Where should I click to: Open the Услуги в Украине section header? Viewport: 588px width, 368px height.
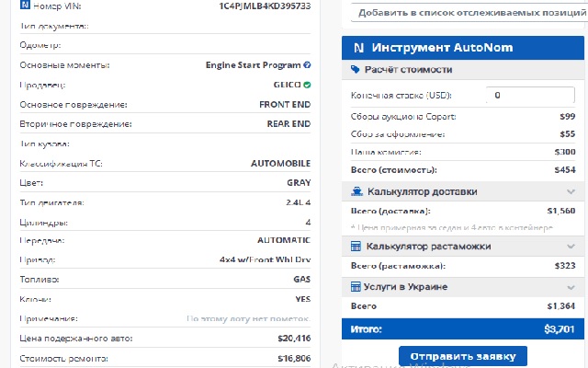(463, 287)
